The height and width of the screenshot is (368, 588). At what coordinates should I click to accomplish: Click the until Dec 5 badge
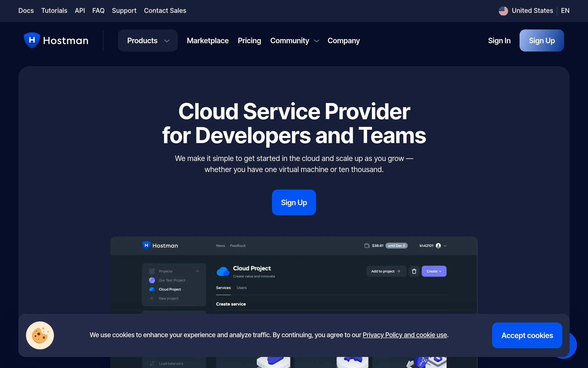[x=396, y=246]
